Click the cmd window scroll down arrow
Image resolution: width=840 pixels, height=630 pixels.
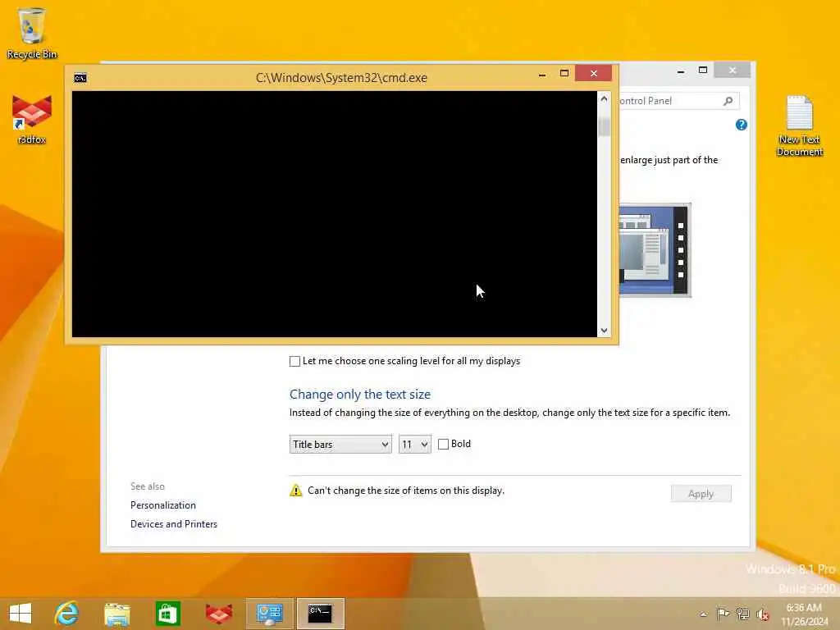coord(604,331)
